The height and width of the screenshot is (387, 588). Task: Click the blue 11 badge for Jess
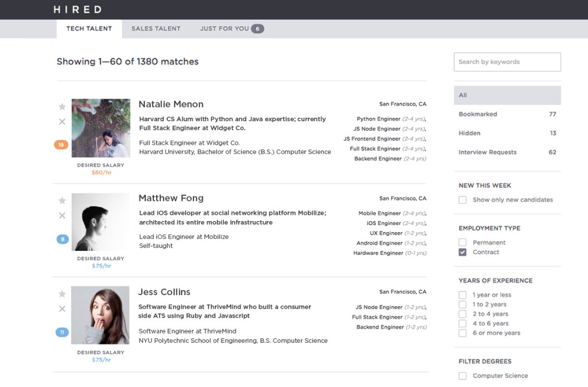point(62,332)
